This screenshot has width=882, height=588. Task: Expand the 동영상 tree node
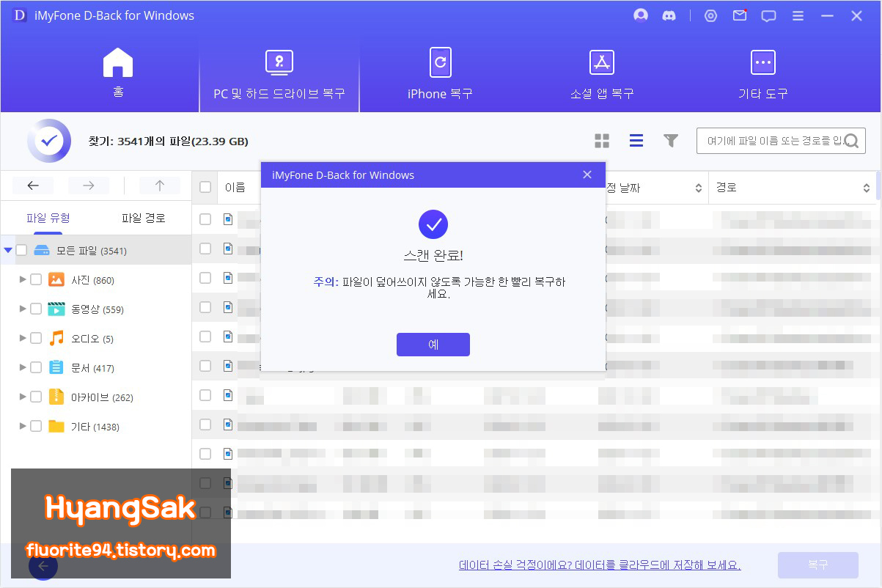click(23, 309)
